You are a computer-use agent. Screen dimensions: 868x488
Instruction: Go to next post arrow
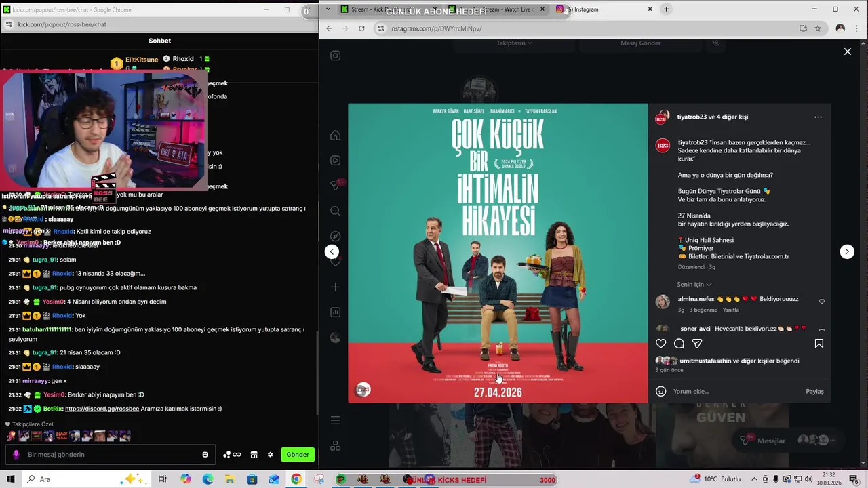tap(847, 251)
